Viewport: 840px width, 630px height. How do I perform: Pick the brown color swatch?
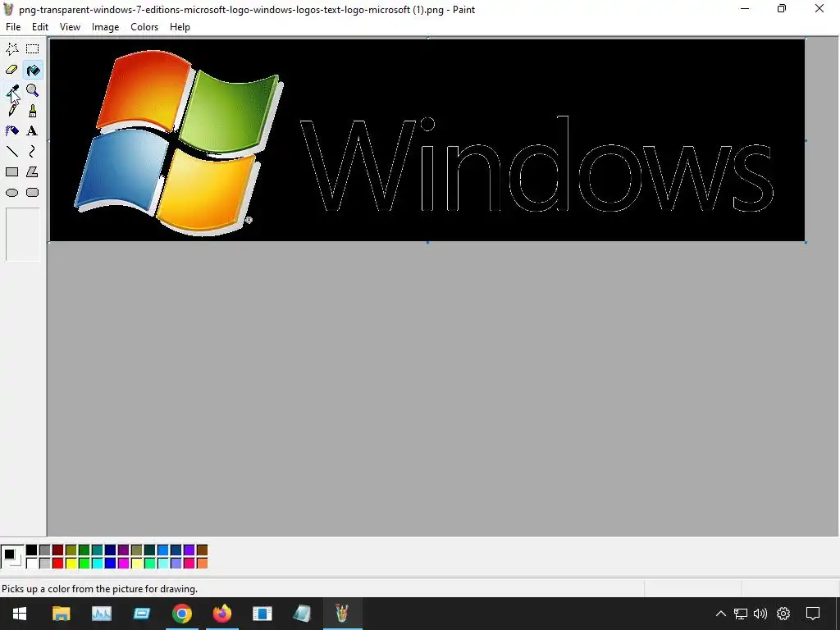pos(202,550)
